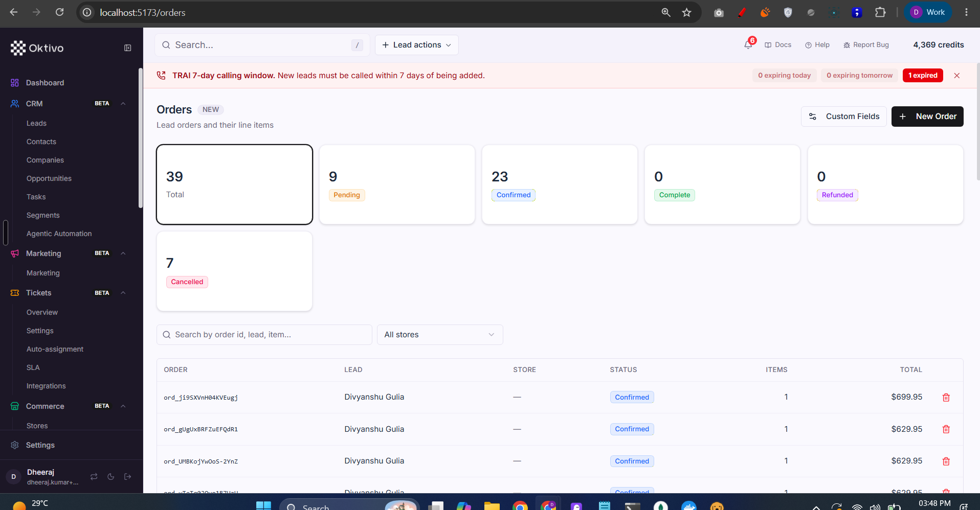Click the switch account arrows icon
This screenshot has width=980, height=510.
tap(94, 477)
